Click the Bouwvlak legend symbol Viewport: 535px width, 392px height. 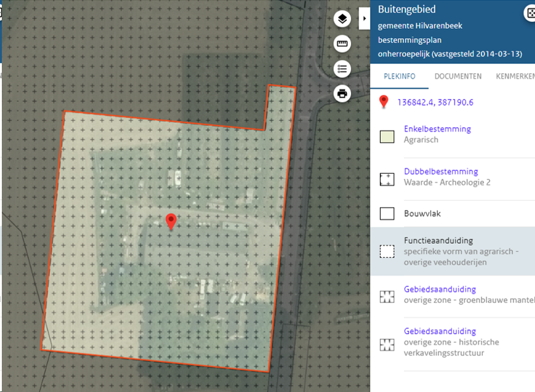pos(387,214)
